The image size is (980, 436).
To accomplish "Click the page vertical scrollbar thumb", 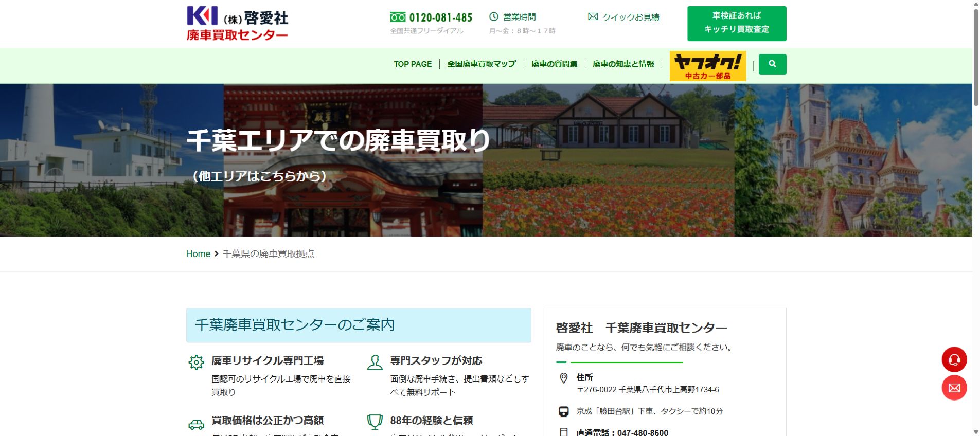I will (975, 58).
